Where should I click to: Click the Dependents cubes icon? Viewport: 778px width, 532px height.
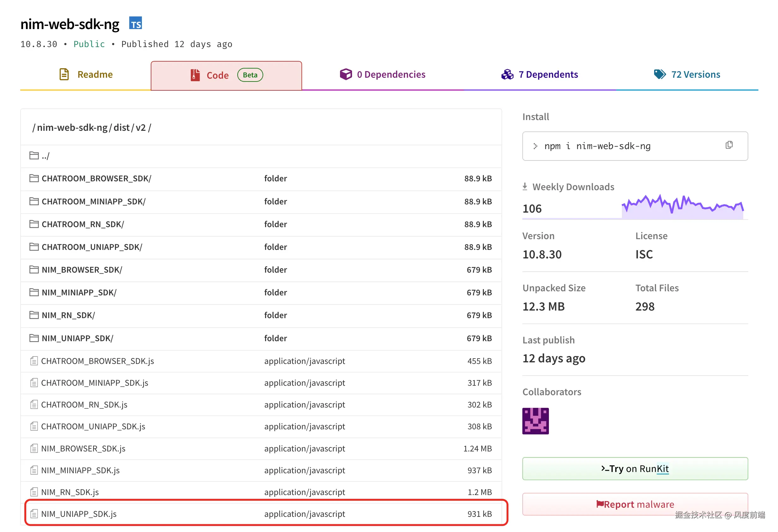coord(507,74)
